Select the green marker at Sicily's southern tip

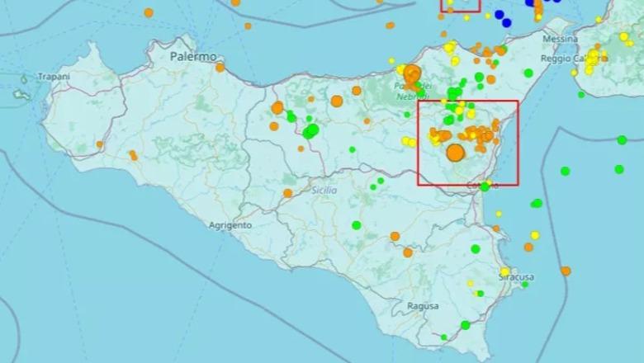[465, 325]
